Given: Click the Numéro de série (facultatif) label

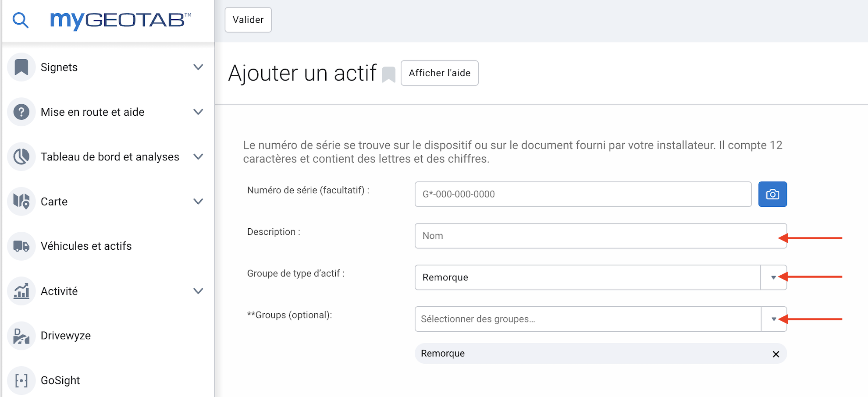Looking at the screenshot, I should [x=308, y=190].
